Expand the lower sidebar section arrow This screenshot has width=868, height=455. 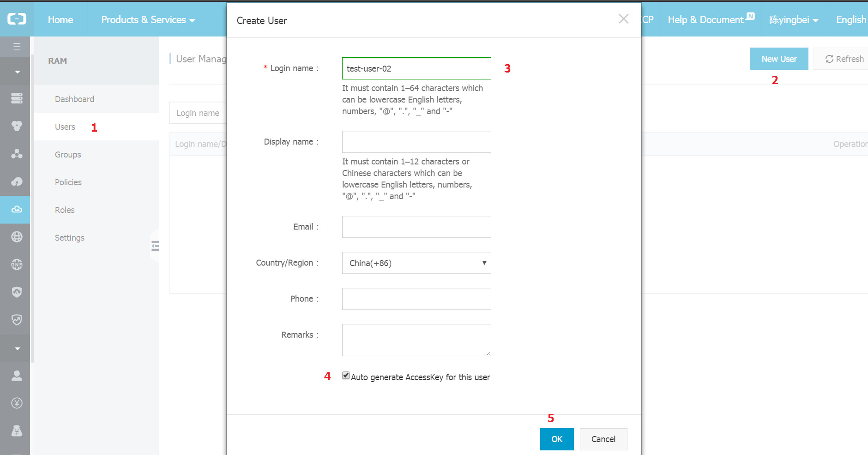[17, 348]
